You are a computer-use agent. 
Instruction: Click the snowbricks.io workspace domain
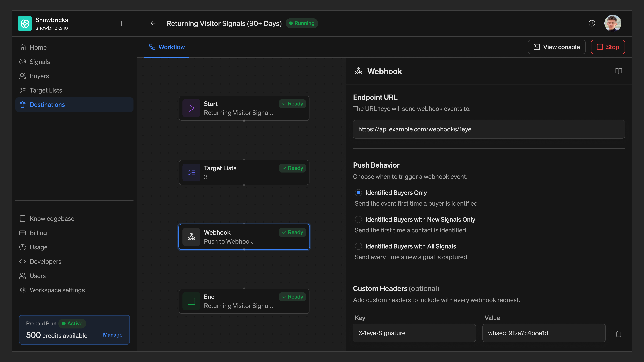(x=52, y=28)
